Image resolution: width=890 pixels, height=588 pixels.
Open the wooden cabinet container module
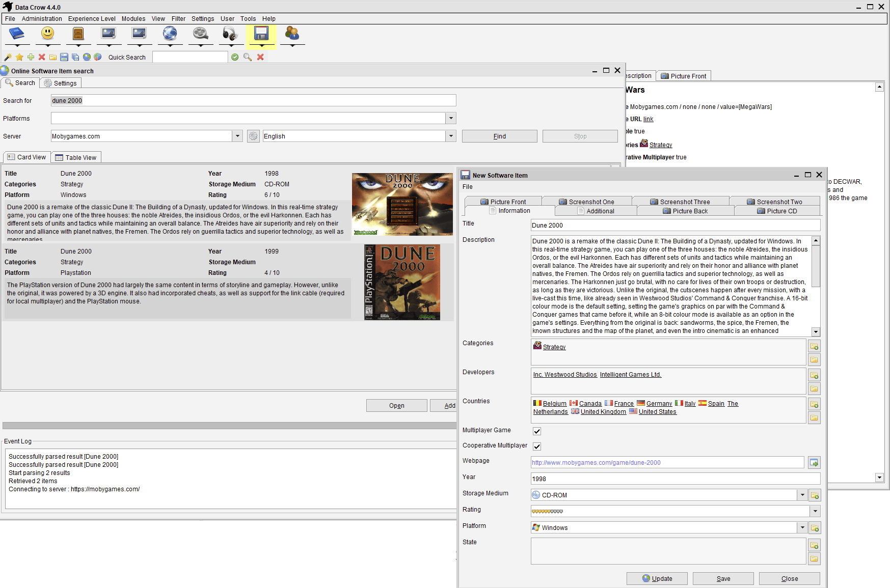tap(78, 34)
